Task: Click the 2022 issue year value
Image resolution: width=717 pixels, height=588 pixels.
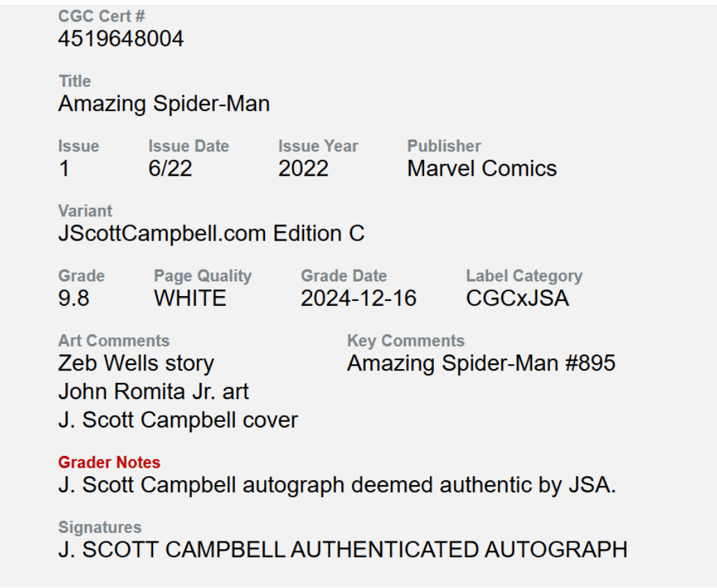Action: 303,169
